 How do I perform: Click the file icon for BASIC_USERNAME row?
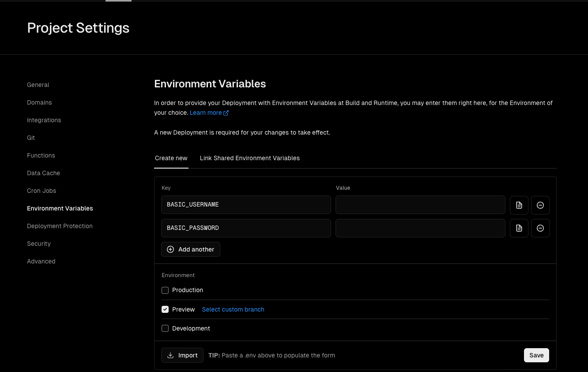[519, 205]
